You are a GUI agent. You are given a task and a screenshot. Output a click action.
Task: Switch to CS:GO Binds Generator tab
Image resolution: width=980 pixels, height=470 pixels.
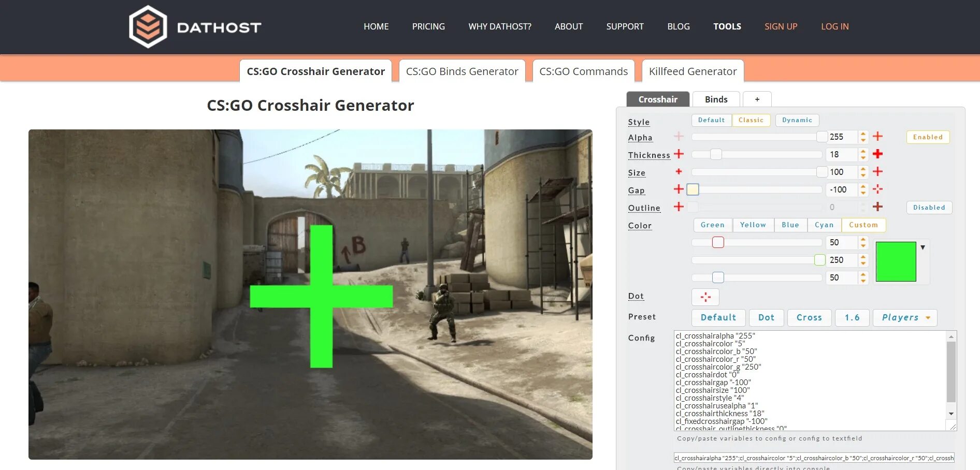(462, 71)
